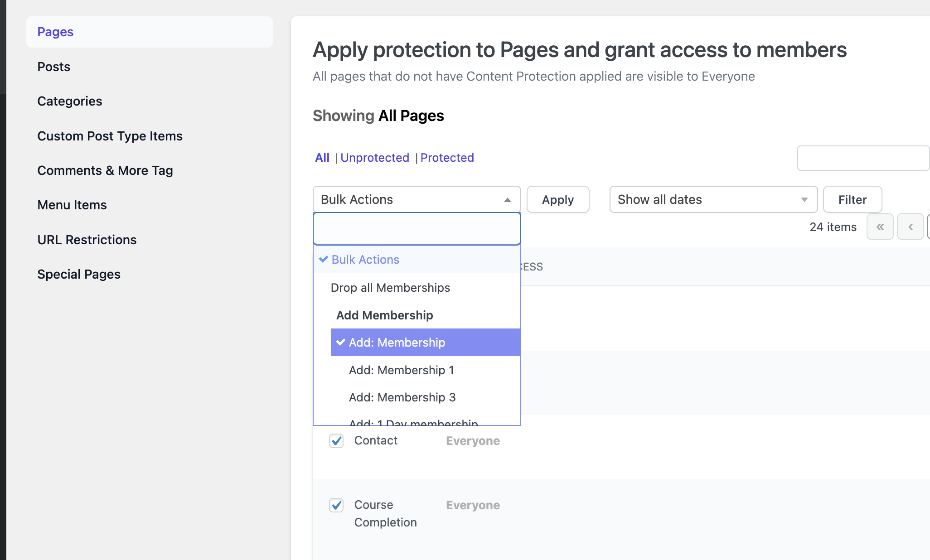The image size is (930, 560).
Task: Pick Drop all Memberships action
Action: point(390,287)
